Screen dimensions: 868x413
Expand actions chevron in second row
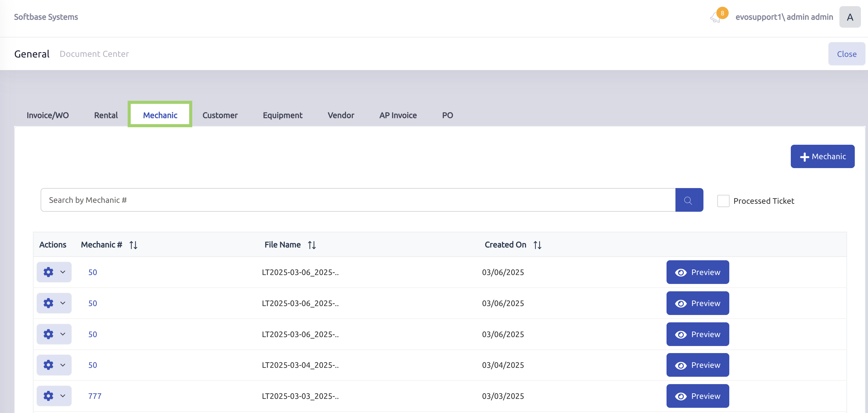point(63,303)
